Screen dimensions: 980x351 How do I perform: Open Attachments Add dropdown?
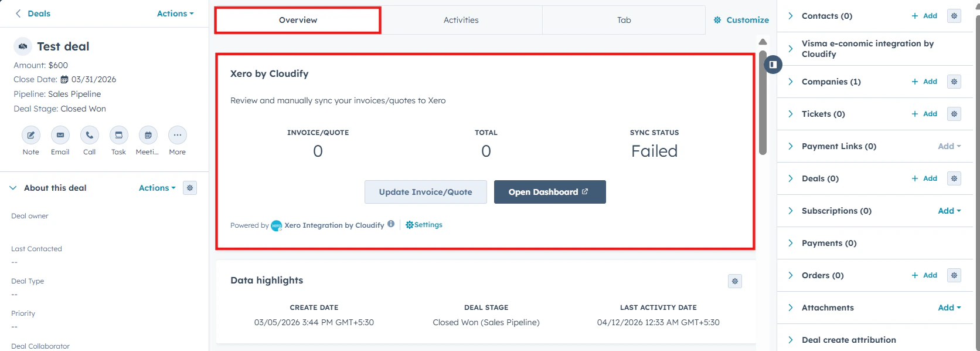[950, 308]
